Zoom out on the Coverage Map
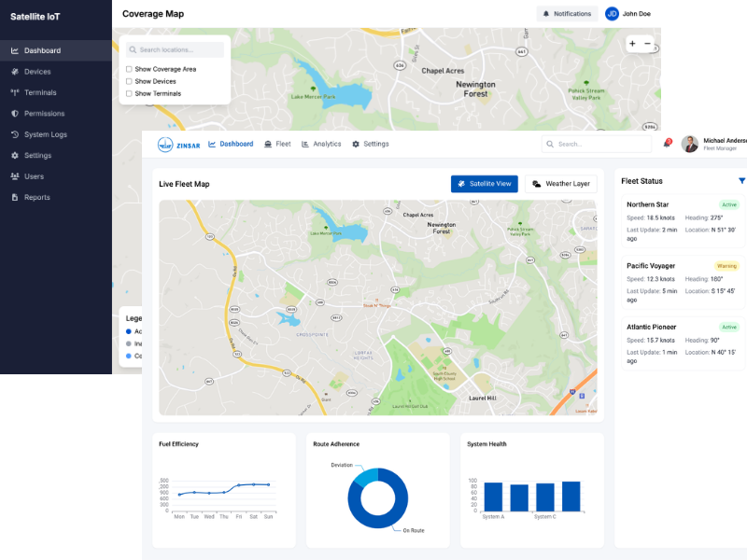The width and height of the screenshot is (747, 560). point(647,44)
